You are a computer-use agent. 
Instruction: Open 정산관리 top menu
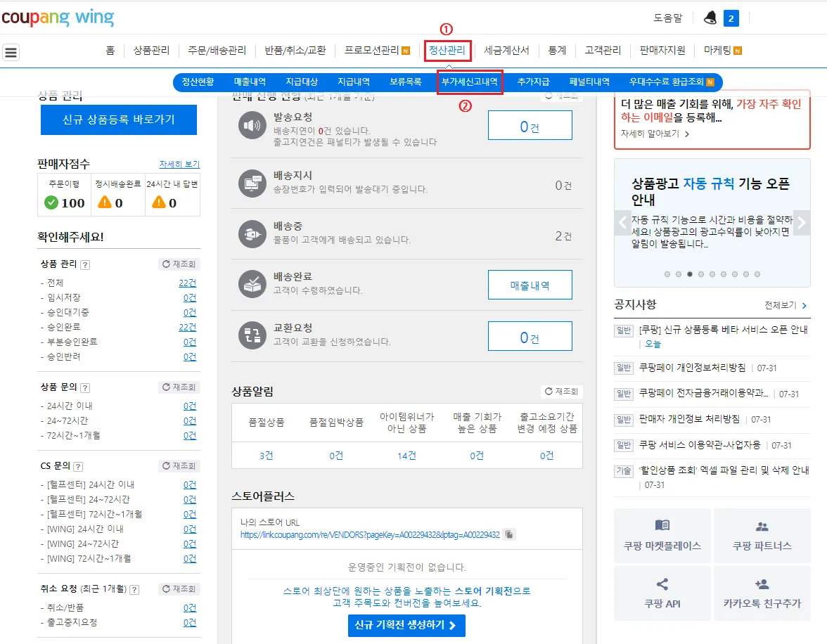click(447, 51)
